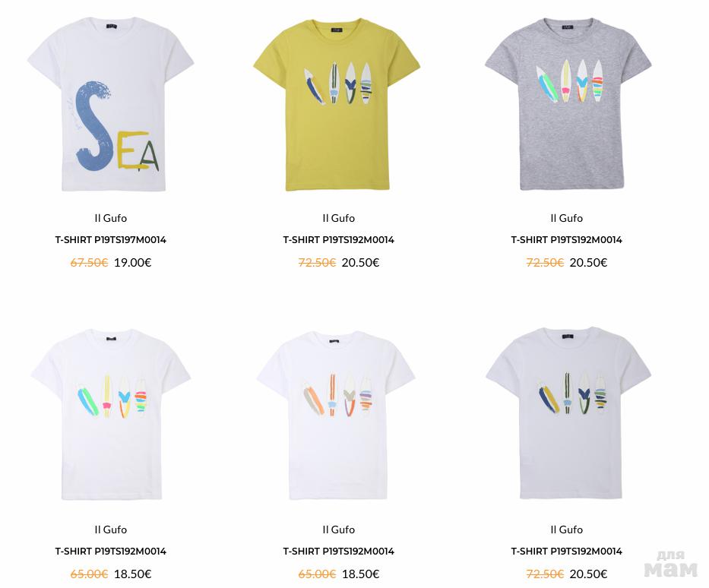The height and width of the screenshot is (588, 709).
Task: Open the white SEA print t-shirt image
Action: click(111, 104)
